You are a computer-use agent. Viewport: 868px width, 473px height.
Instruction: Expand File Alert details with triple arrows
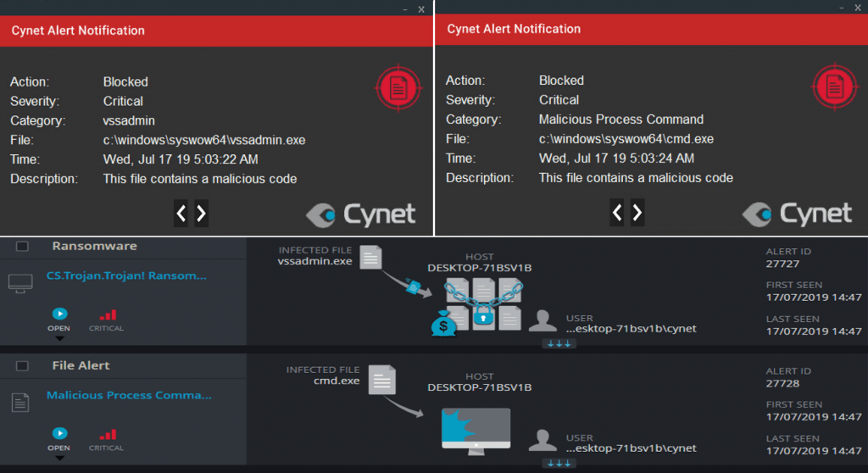click(x=559, y=463)
